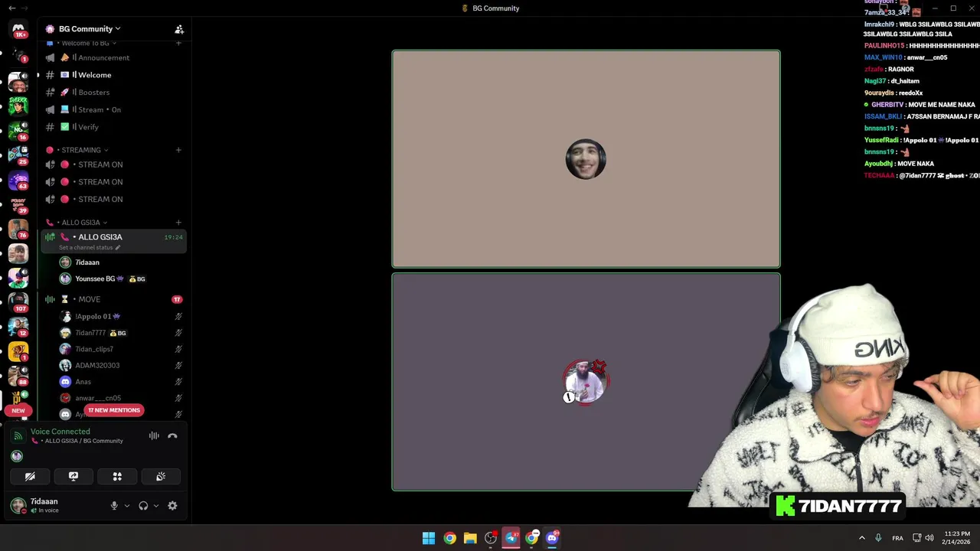Image resolution: width=980 pixels, height=551 pixels.
Task: Open the Welcome text channel
Action: (x=113, y=75)
